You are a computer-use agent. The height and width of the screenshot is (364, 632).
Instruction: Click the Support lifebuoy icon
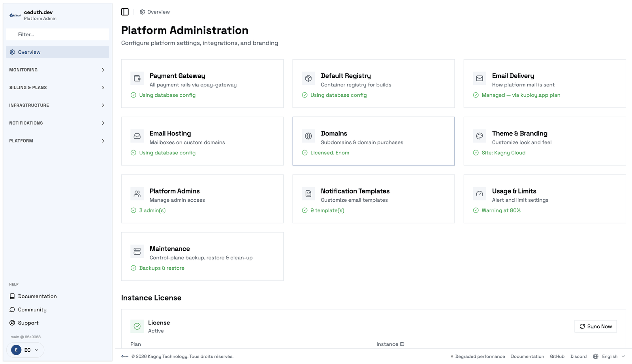[12, 323]
